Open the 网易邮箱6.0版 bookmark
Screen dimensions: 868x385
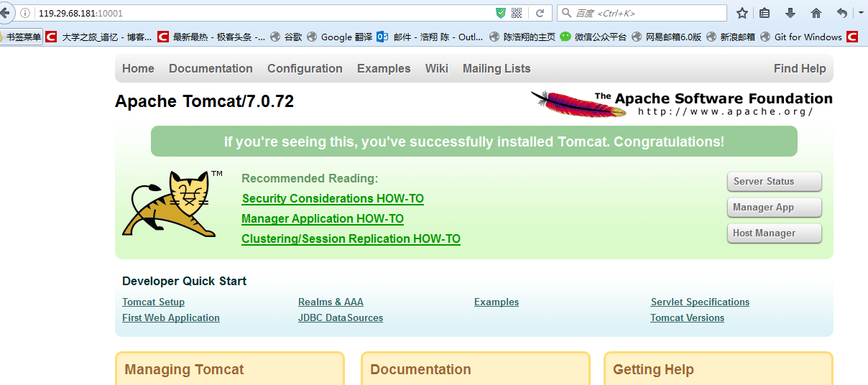pyautogui.click(x=666, y=37)
